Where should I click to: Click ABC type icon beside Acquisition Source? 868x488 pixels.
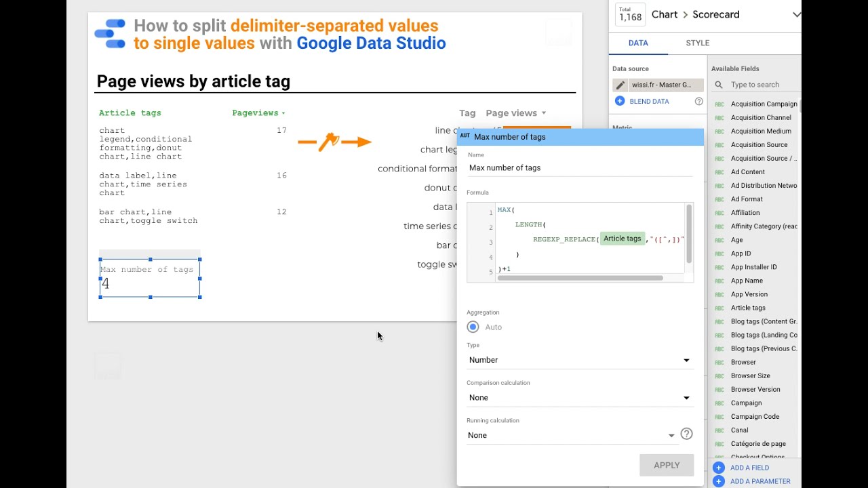pos(719,145)
